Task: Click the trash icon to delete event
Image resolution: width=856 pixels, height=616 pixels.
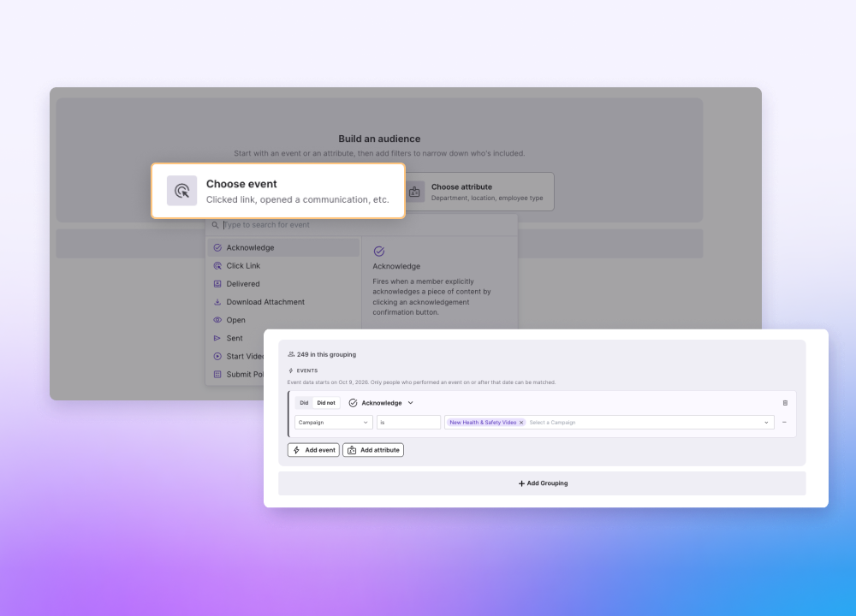Action: [785, 403]
